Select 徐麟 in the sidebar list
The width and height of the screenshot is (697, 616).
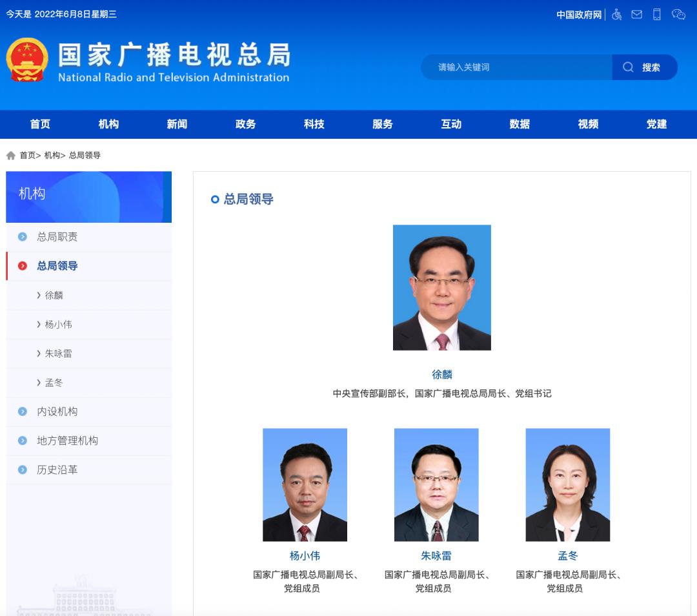(54, 295)
